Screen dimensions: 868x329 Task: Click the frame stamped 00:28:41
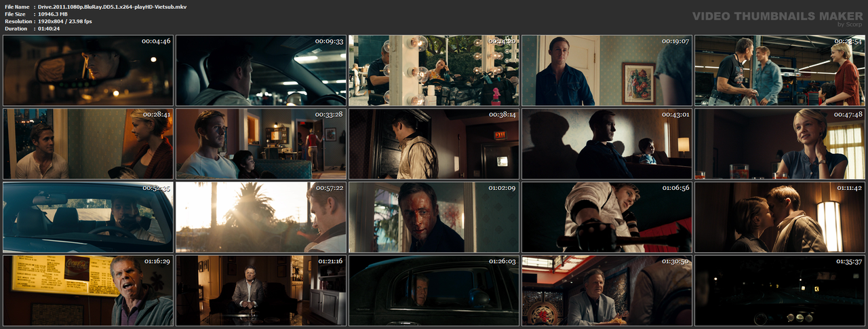pos(88,144)
